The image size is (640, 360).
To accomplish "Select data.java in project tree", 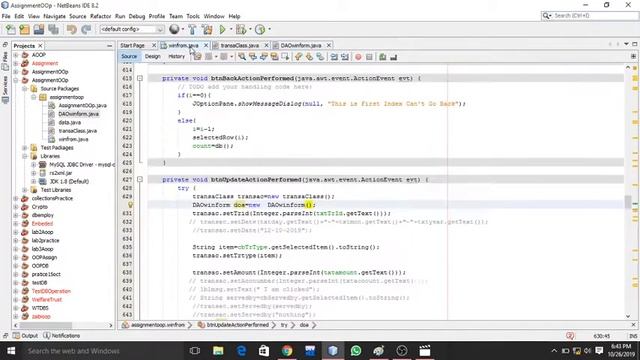I will [x=69, y=122].
